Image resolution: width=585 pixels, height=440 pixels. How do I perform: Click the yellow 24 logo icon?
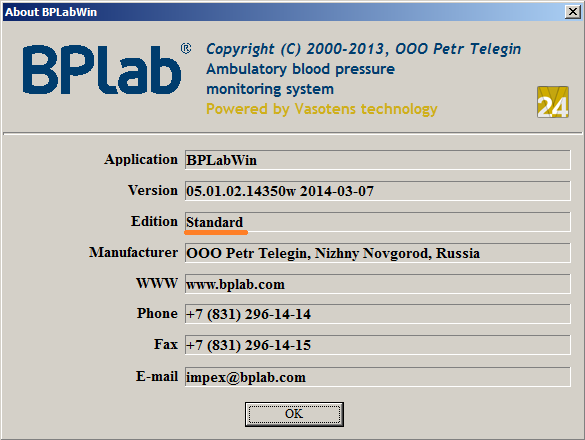point(553,102)
